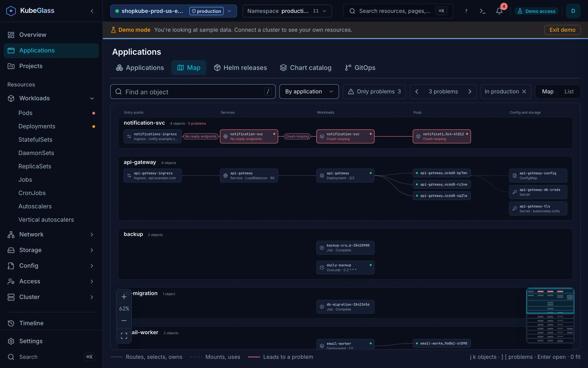
Task: Click the Demo access button
Action: pos(536,11)
